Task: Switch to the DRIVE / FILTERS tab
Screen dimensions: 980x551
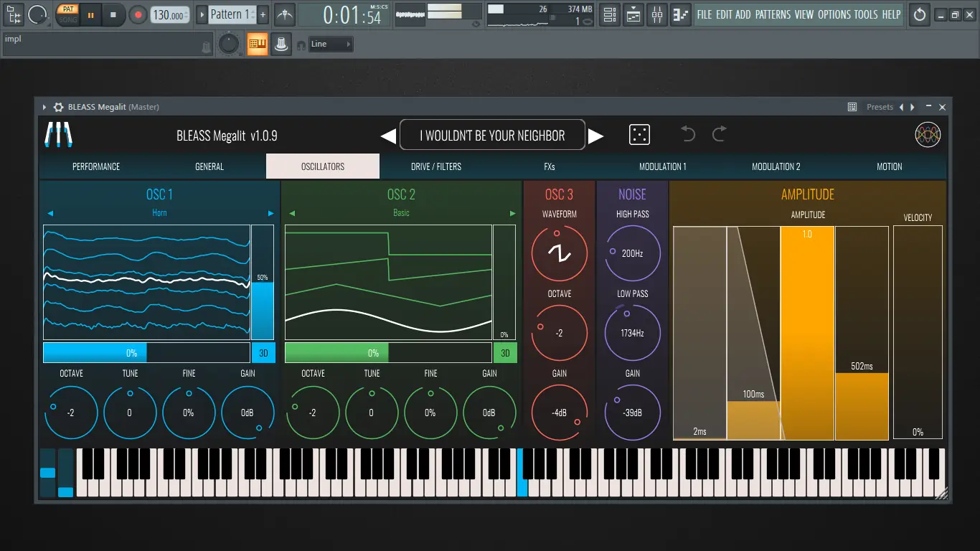Action: (436, 166)
